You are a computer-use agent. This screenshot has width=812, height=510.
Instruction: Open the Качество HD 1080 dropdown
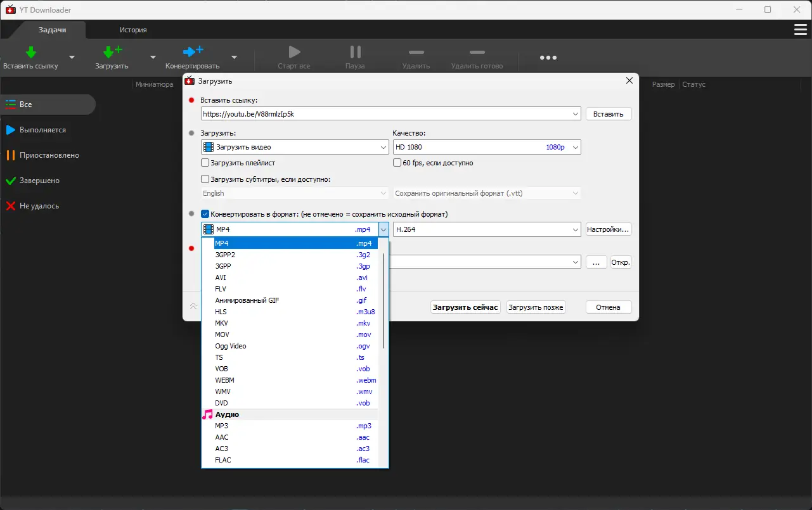(487, 147)
